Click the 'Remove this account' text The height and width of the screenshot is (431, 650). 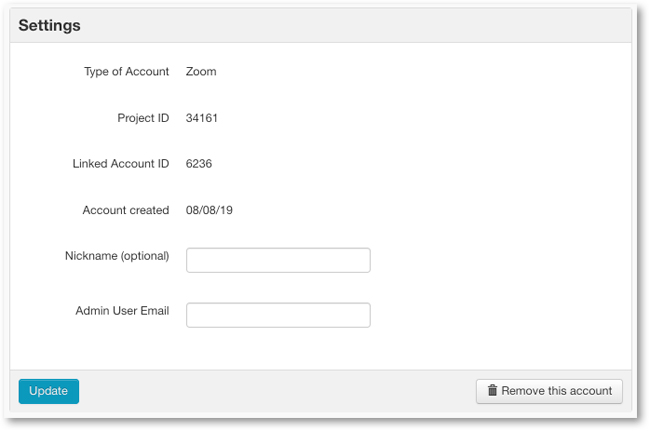click(556, 391)
